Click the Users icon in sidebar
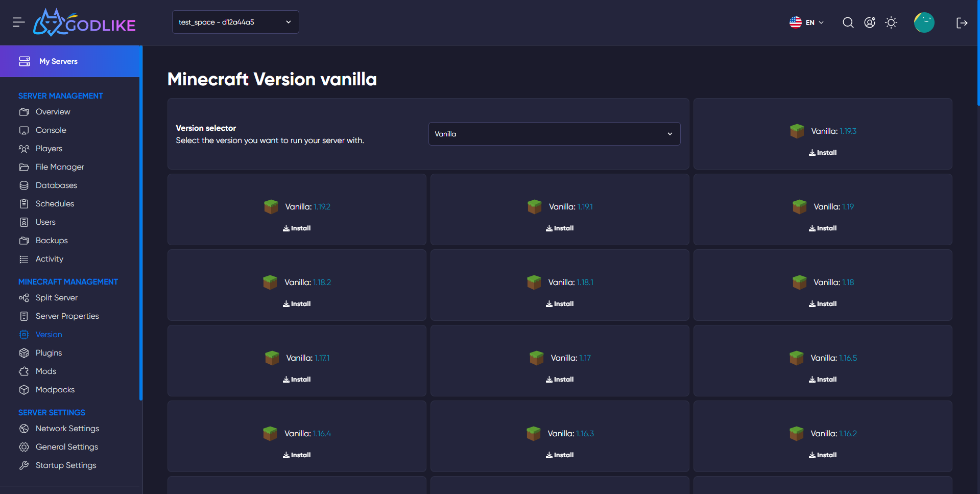 click(x=24, y=222)
